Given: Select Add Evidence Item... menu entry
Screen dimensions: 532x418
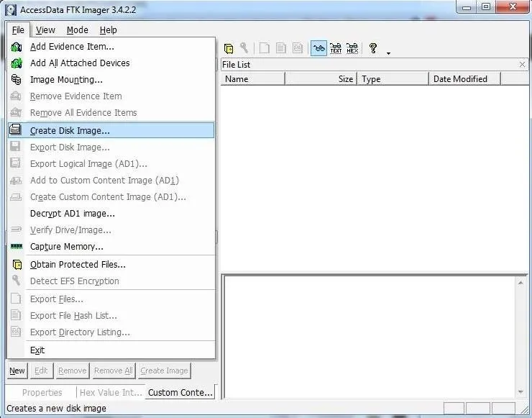Looking at the screenshot, I should click(x=111, y=47).
